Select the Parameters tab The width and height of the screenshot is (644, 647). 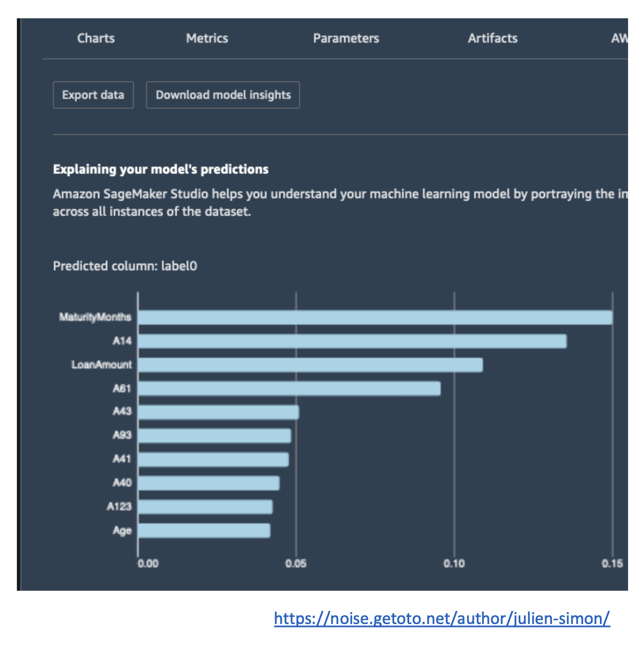click(x=346, y=38)
